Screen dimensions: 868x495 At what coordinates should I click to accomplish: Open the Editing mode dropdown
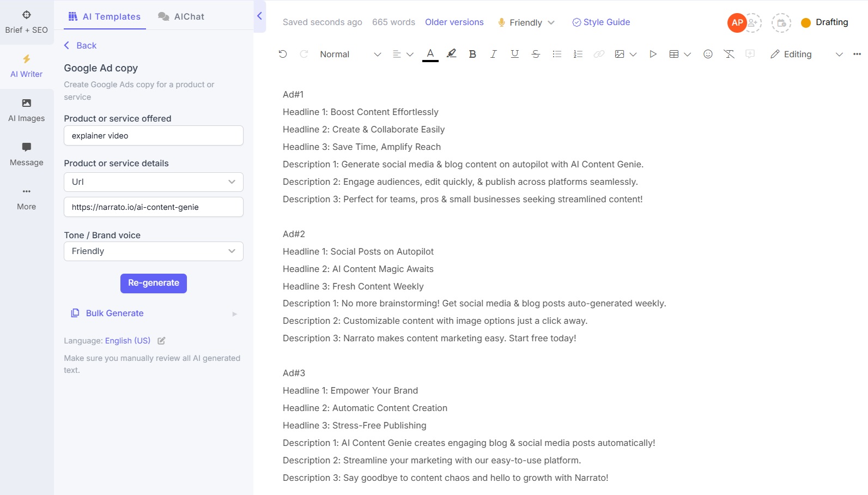(x=806, y=54)
